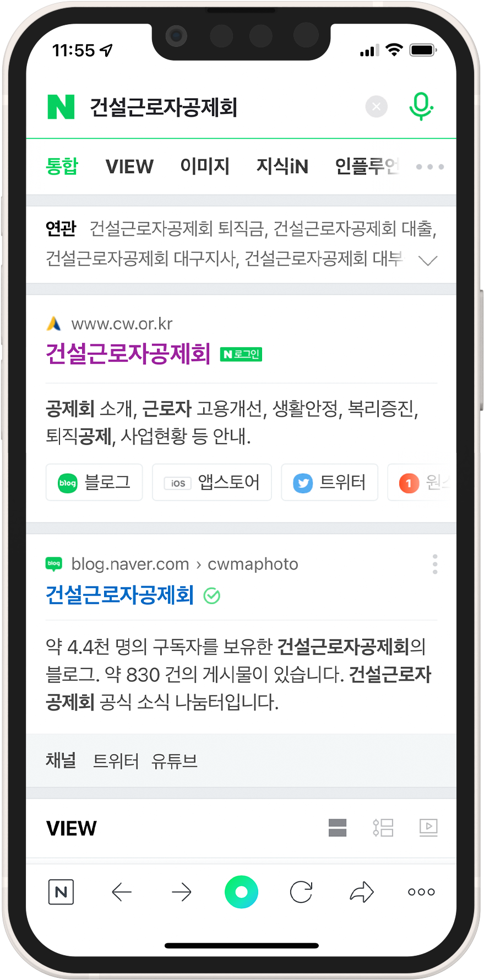Tap the green Naver N logo
The height and width of the screenshot is (980, 484).
(x=61, y=107)
